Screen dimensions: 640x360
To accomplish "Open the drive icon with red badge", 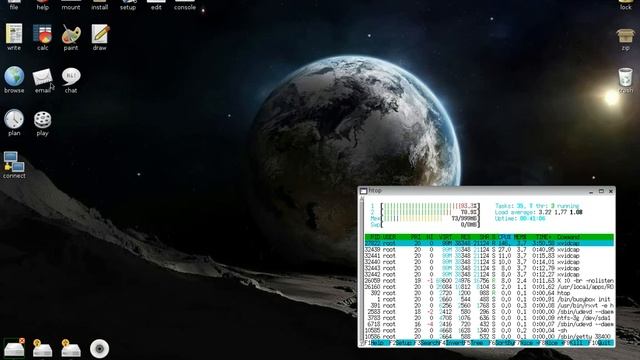I will click(14, 348).
